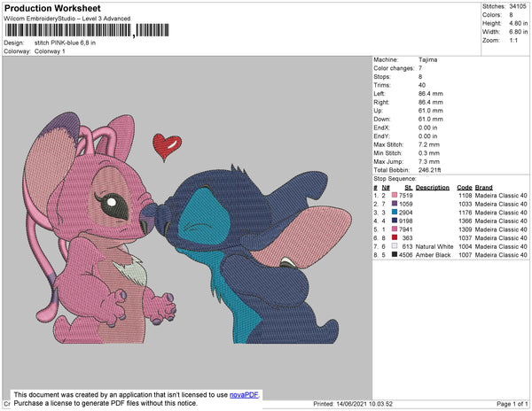The image size is (532, 411).
Task: Click the magenta 7941 color swatch
Action: tap(395, 229)
